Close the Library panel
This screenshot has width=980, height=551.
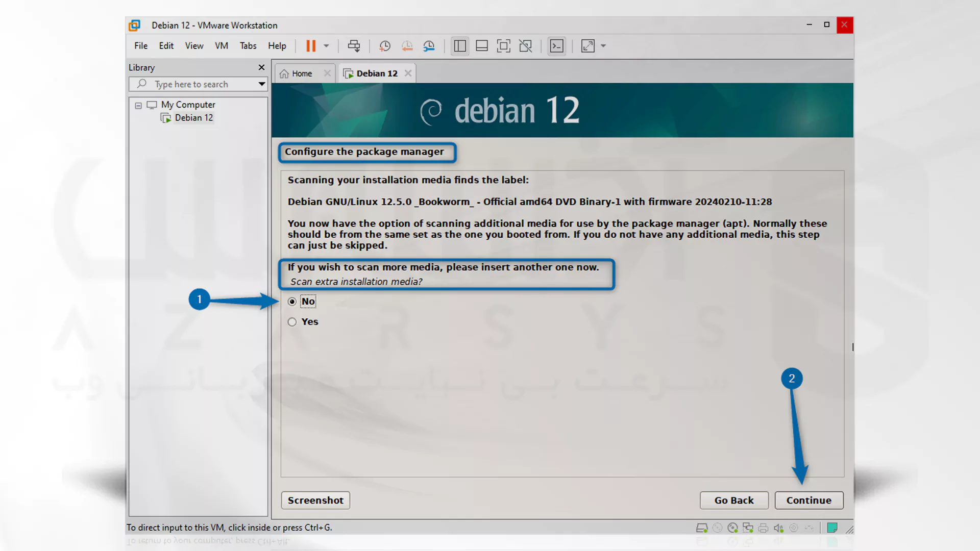pos(262,67)
